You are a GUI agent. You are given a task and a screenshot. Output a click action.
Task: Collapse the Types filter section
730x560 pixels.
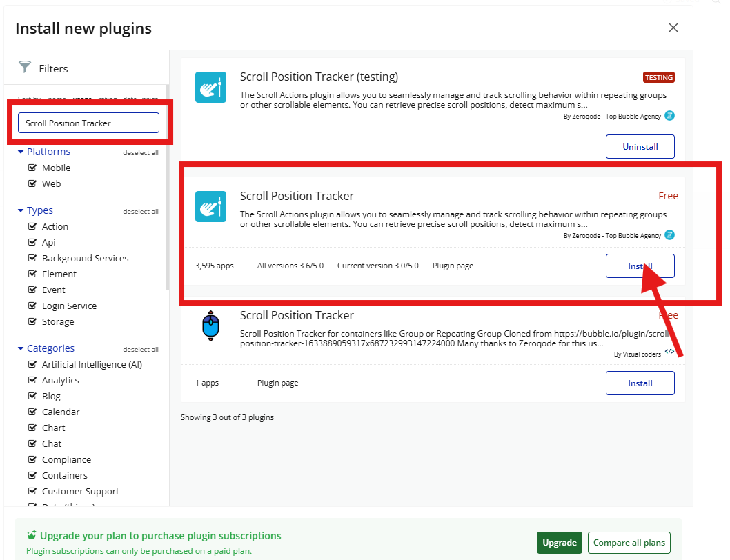pyautogui.click(x=21, y=210)
